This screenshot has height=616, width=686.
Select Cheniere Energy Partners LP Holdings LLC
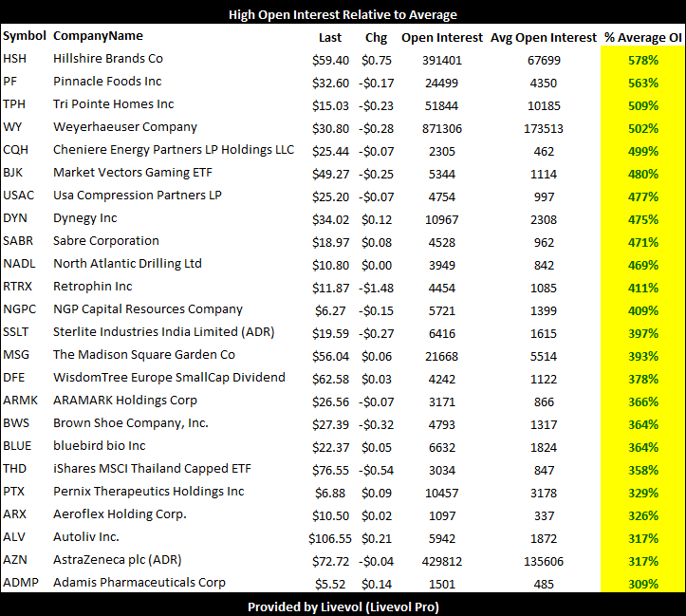[174, 150]
